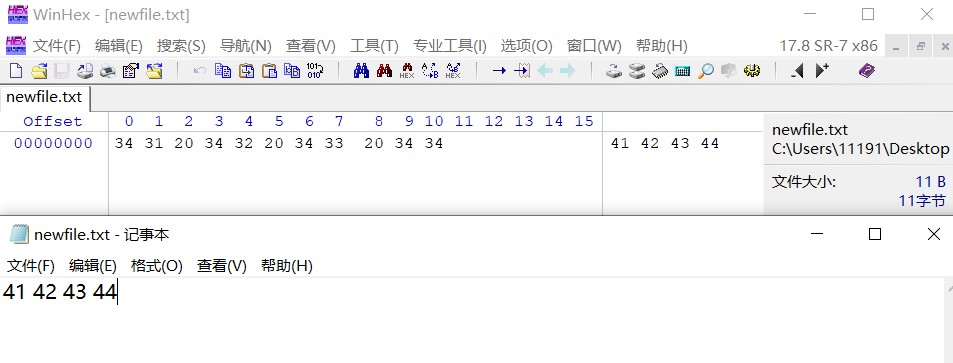
Task: Open the Replace Text A-to-B tool
Action: [x=430, y=71]
